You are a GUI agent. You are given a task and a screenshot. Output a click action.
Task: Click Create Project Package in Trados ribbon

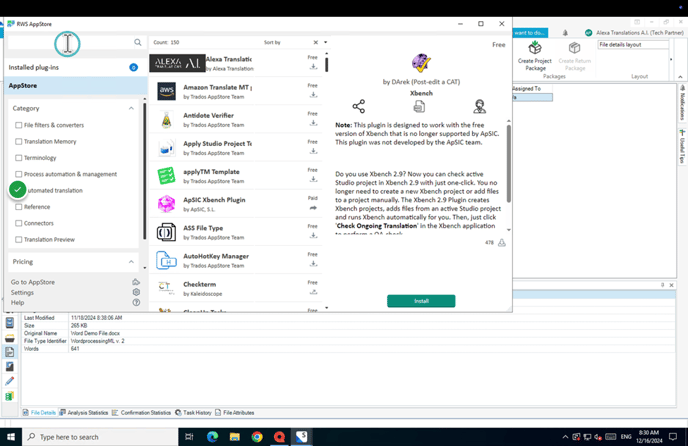(534, 56)
